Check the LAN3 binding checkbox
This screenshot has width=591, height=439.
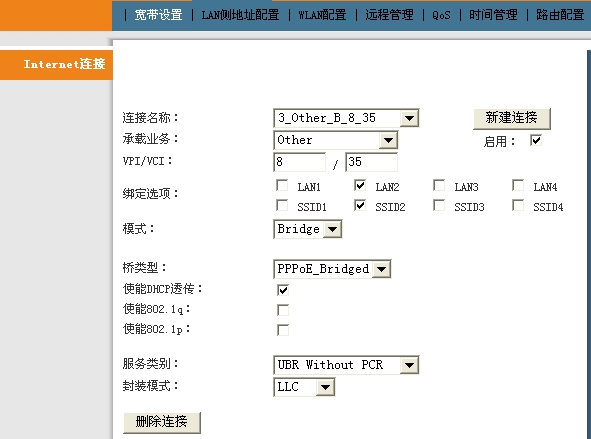pyautogui.click(x=439, y=185)
